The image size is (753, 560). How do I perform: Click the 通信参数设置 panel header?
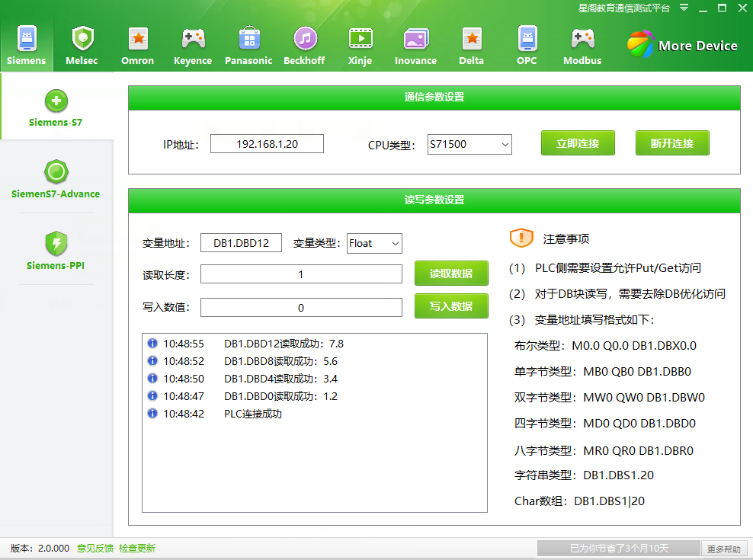434,98
